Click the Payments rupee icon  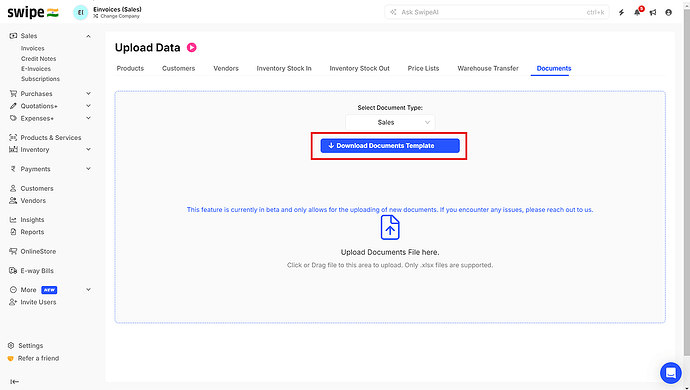click(x=13, y=169)
